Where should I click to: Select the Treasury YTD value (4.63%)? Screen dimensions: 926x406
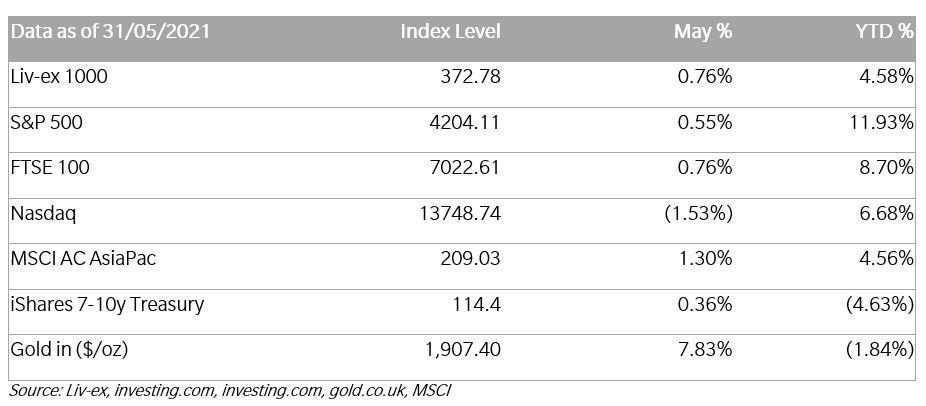880,304
